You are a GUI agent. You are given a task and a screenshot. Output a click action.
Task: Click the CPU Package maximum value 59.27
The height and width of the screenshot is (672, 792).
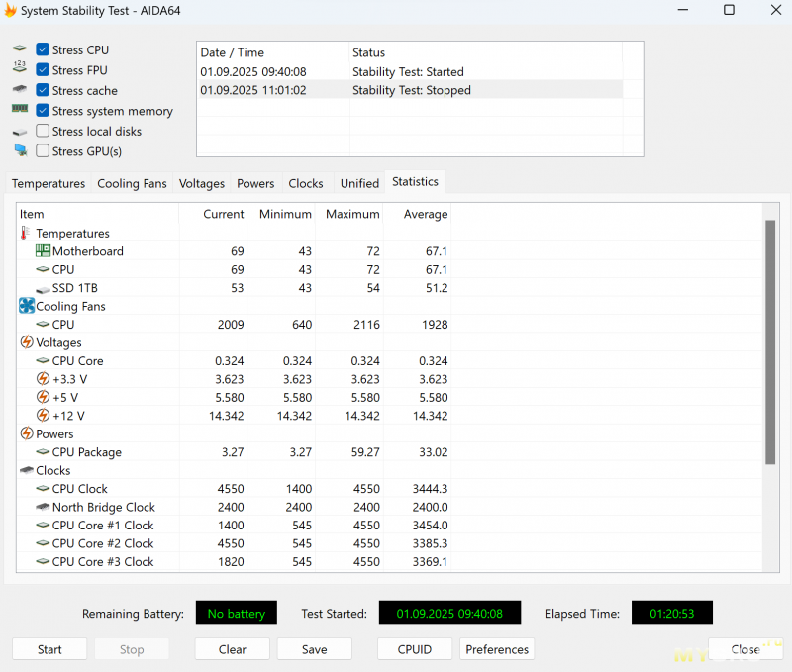click(365, 452)
